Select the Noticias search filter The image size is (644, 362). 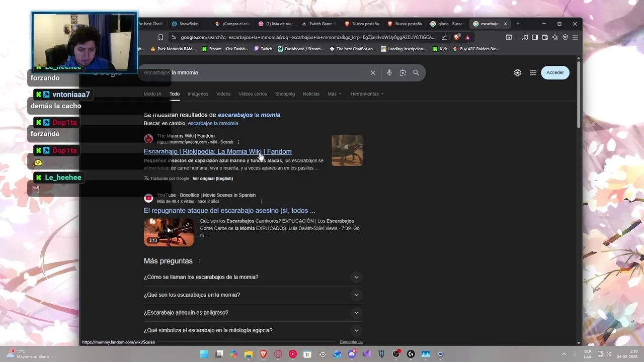(x=311, y=94)
